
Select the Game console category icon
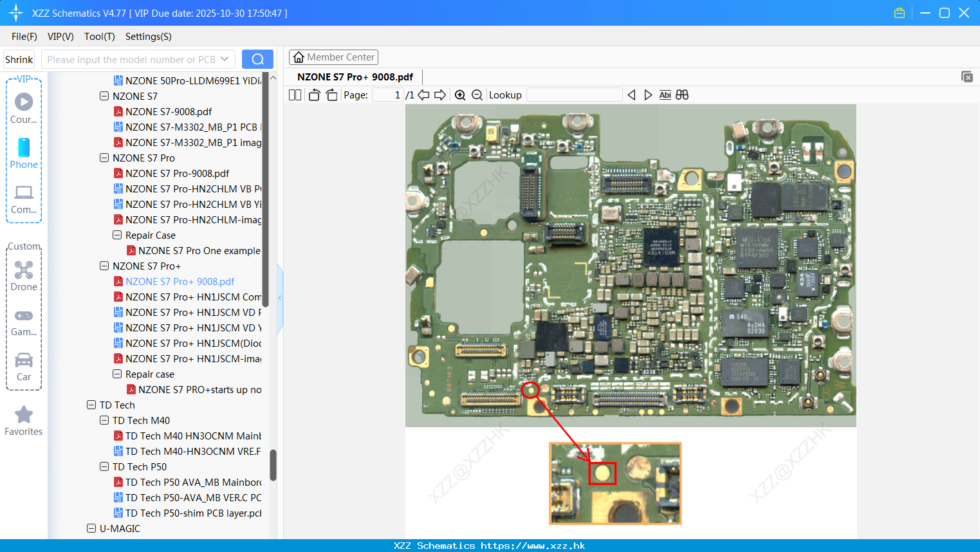pos(24,323)
